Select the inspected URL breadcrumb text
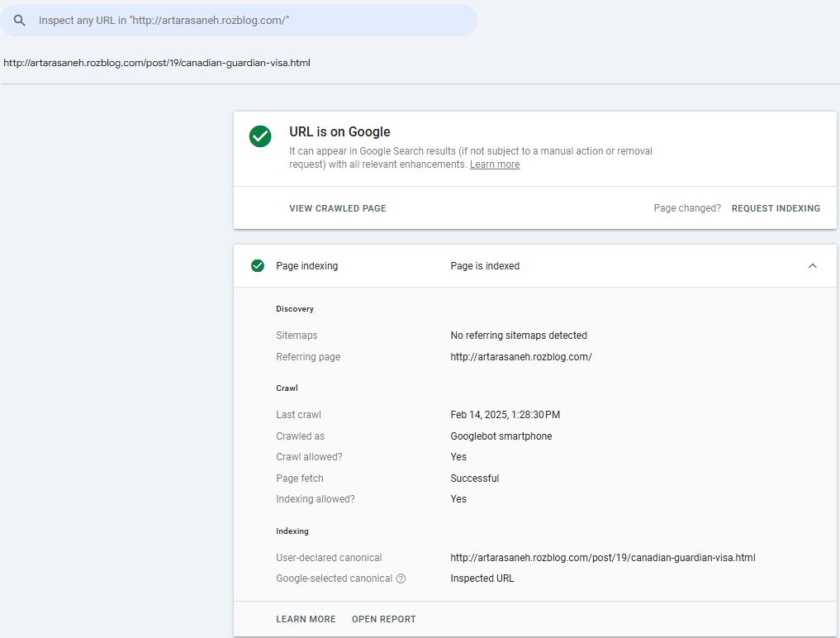 click(x=157, y=62)
